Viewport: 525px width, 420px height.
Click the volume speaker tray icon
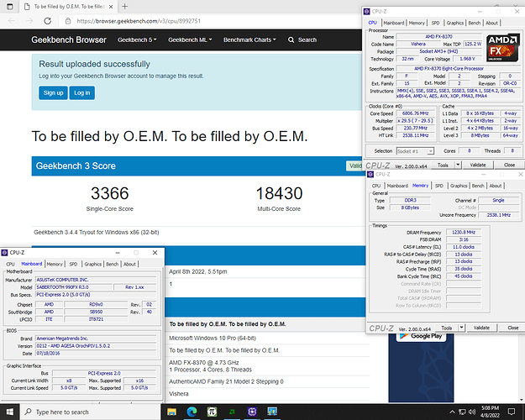coord(472,412)
